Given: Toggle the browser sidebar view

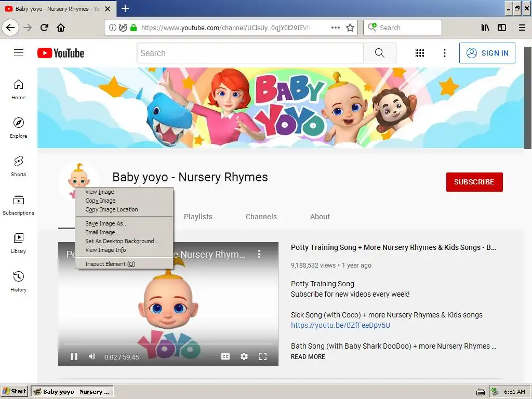Looking at the screenshot, I should point(502,28).
